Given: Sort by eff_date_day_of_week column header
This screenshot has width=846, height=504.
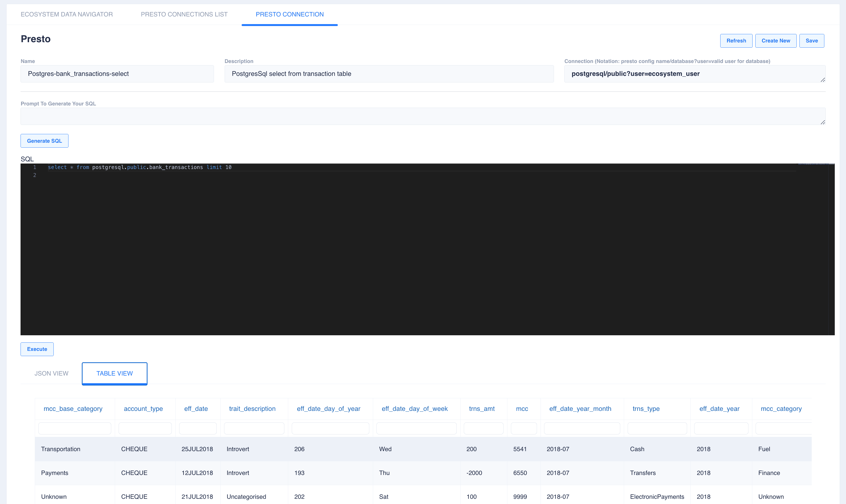Looking at the screenshot, I should coord(415,409).
